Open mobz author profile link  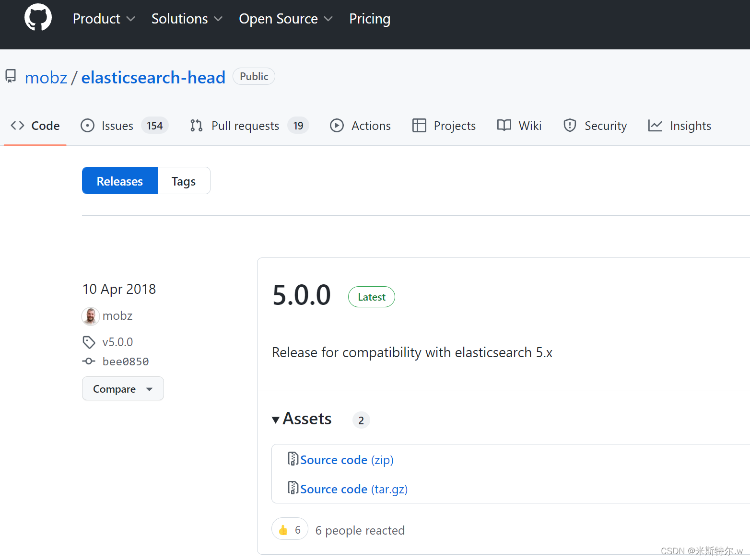coord(117,315)
